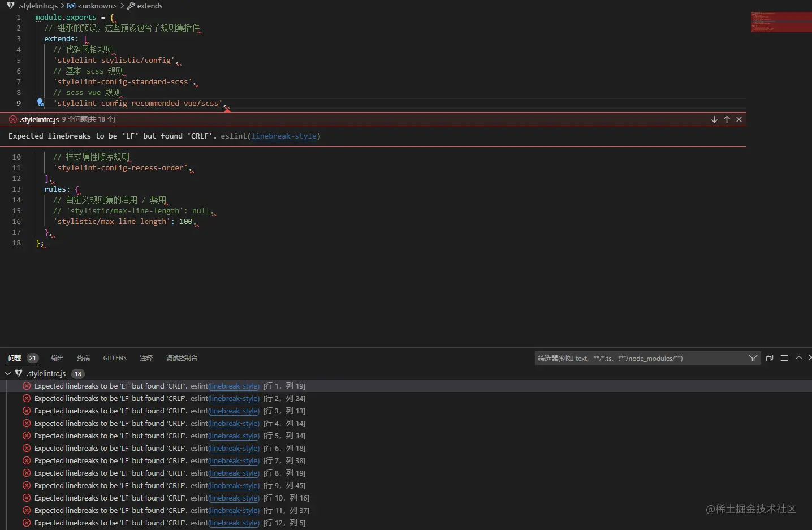The width and height of the screenshot is (812, 530).
Task: Click the .stylelintrc.js file icon in problems tree
Action: (x=19, y=373)
